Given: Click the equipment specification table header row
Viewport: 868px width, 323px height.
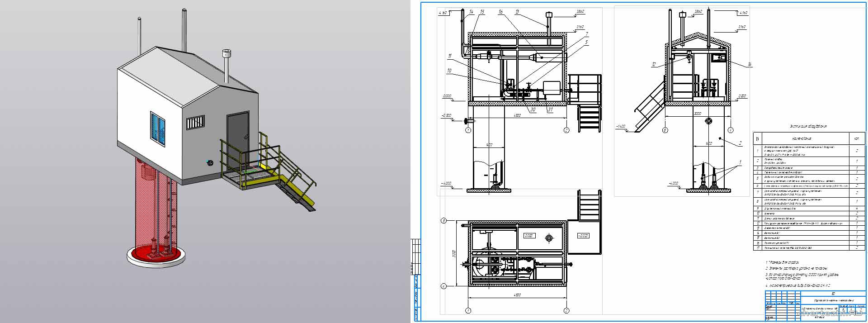Looking at the screenshot, I should 809,138.
